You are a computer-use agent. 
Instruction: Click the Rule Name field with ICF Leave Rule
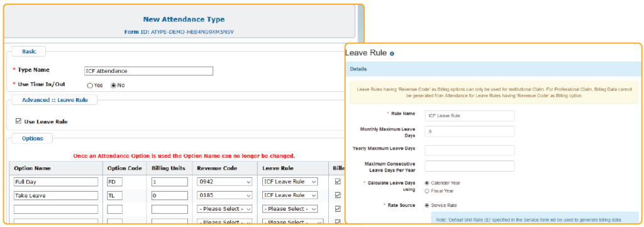(x=469, y=116)
